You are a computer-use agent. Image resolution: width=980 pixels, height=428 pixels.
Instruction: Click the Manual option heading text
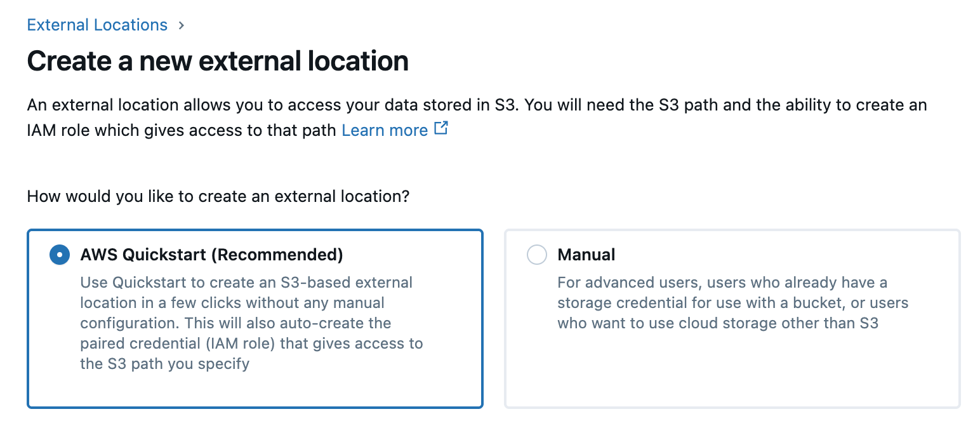point(586,255)
